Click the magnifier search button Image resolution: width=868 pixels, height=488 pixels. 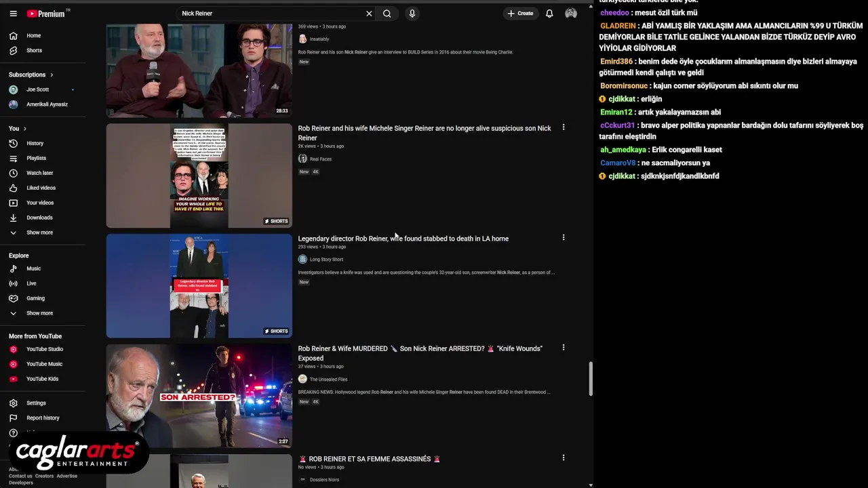tap(387, 14)
